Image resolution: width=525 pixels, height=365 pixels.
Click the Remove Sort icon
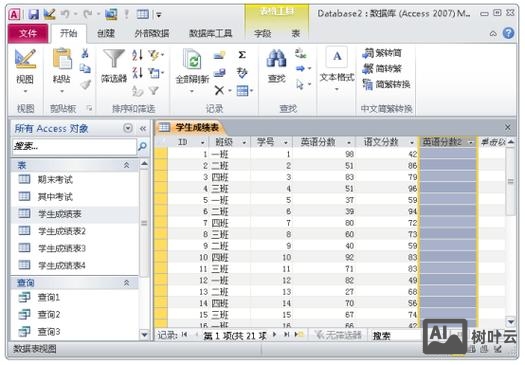[x=137, y=90]
